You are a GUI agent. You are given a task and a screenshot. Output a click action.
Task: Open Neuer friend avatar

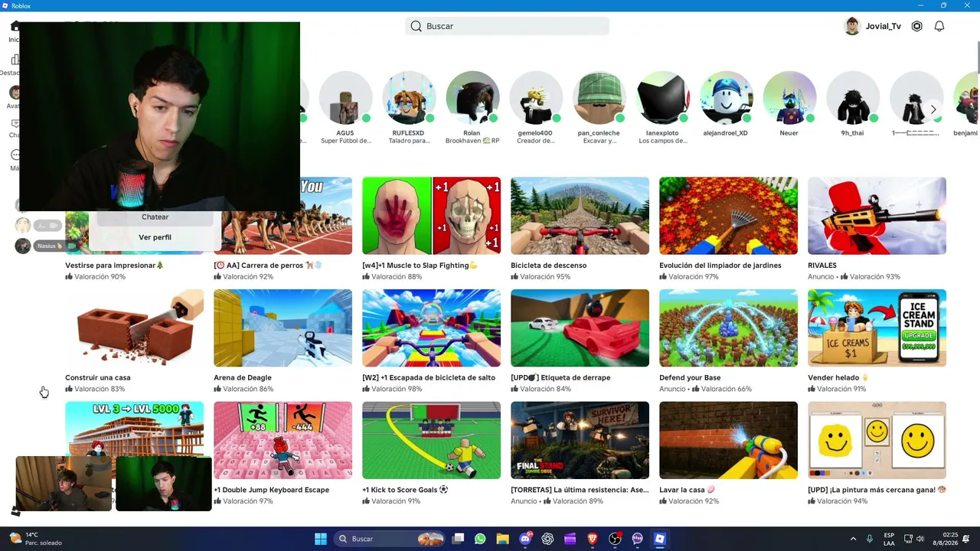[789, 98]
